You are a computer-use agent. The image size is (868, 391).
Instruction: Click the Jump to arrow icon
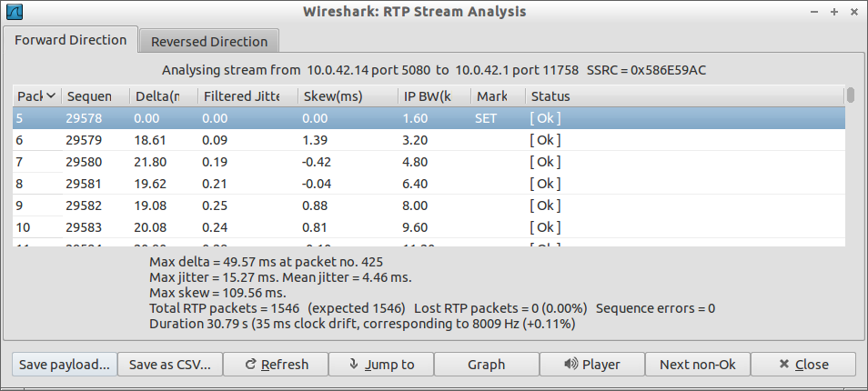coord(354,364)
